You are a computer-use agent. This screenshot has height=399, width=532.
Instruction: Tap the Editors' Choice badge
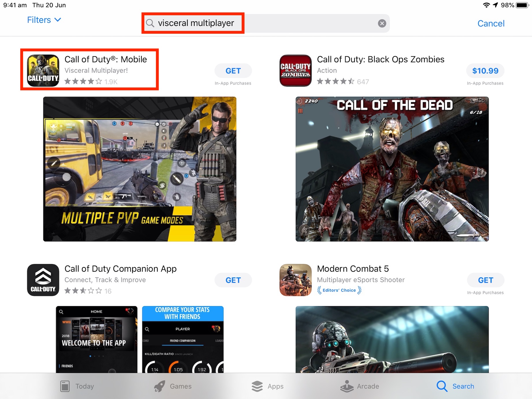pos(339,290)
